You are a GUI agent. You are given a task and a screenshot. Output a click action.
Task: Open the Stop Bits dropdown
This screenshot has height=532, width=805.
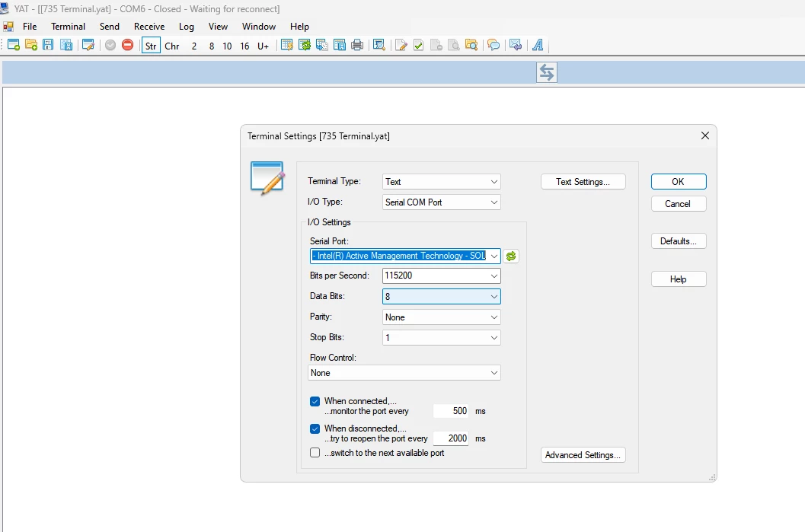(x=442, y=338)
